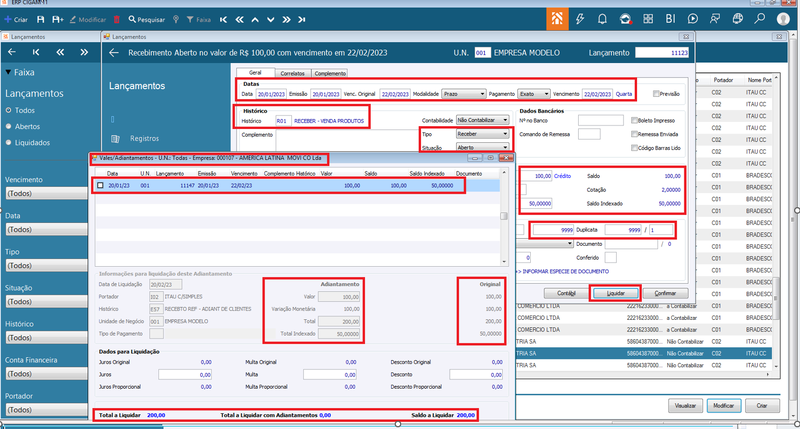Click the magnifier search icon at top right
This screenshot has width=800, height=429.
(760, 19)
